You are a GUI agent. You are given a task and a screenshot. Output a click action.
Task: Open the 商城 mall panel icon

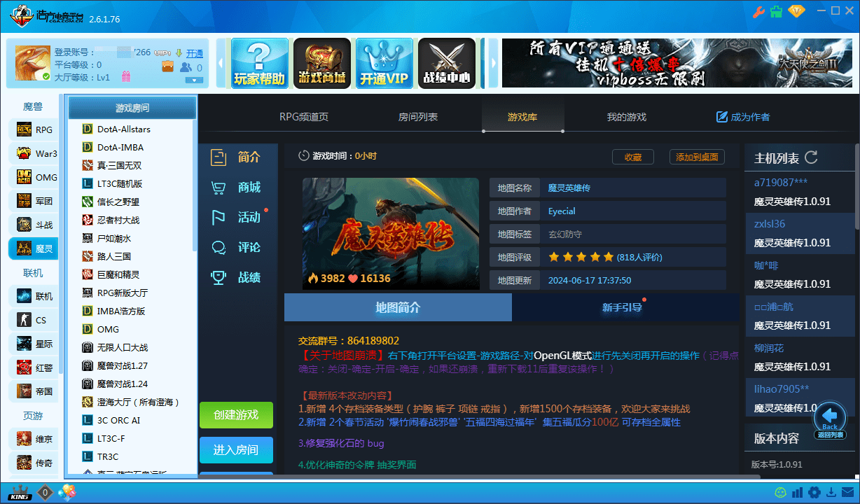point(242,187)
